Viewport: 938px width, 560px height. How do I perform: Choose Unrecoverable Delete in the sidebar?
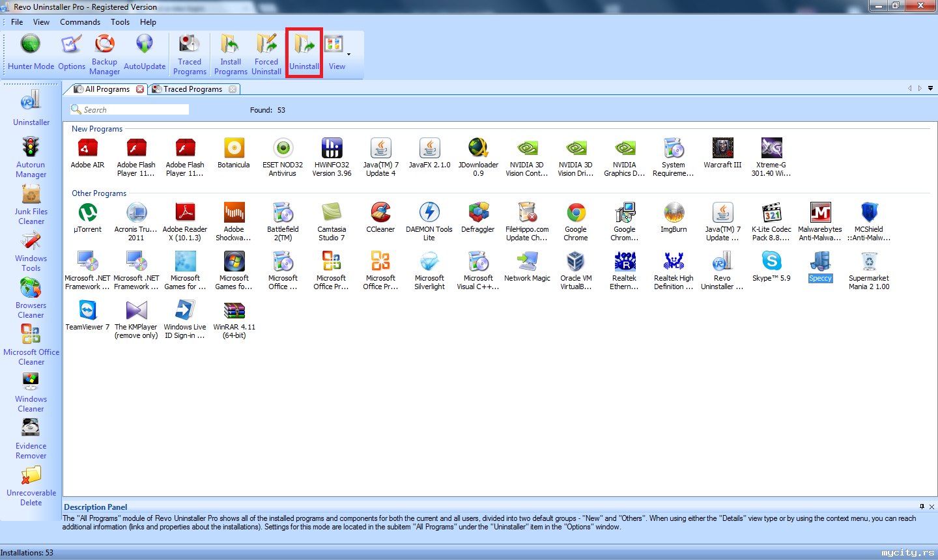point(31,486)
